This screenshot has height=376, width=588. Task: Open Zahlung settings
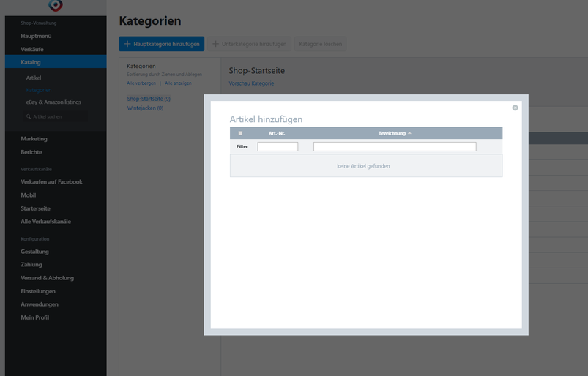[x=31, y=264]
